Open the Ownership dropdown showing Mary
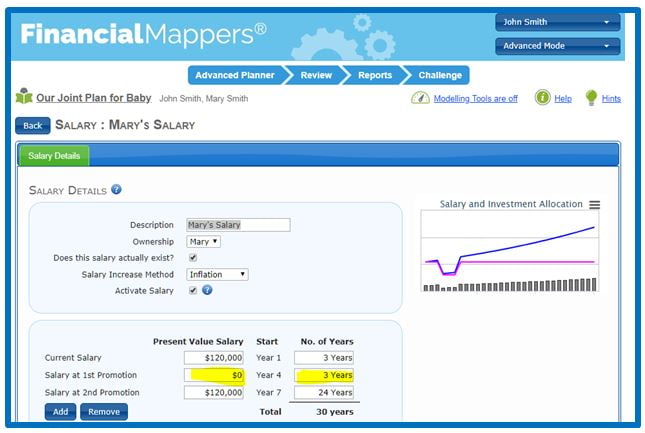Screen dimensions: 645x433 coord(203,241)
